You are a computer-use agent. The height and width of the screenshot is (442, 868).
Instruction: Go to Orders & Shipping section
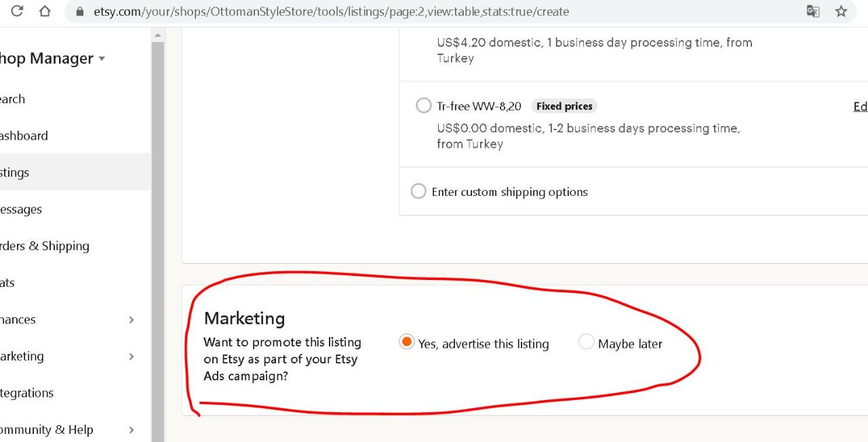click(75, 246)
